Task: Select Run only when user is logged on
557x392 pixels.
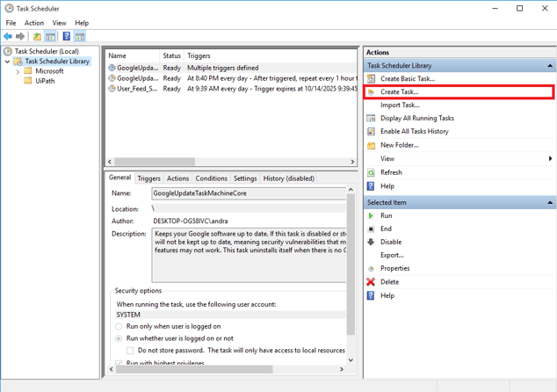Action: pyautogui.click(x=119, y=326)
